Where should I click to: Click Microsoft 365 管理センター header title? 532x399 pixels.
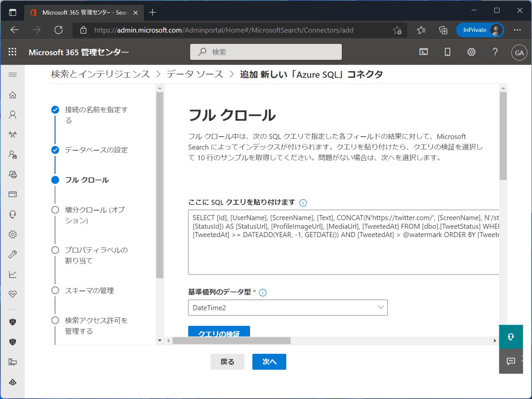tap(79, 52)
